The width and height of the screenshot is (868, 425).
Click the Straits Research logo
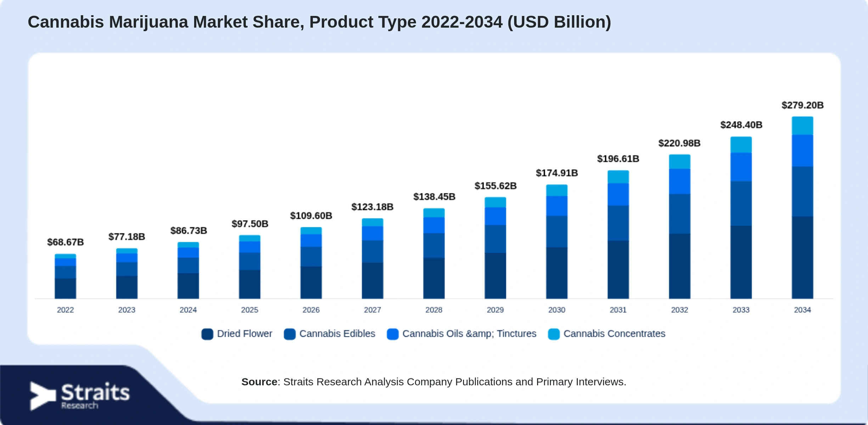(80, 396)
